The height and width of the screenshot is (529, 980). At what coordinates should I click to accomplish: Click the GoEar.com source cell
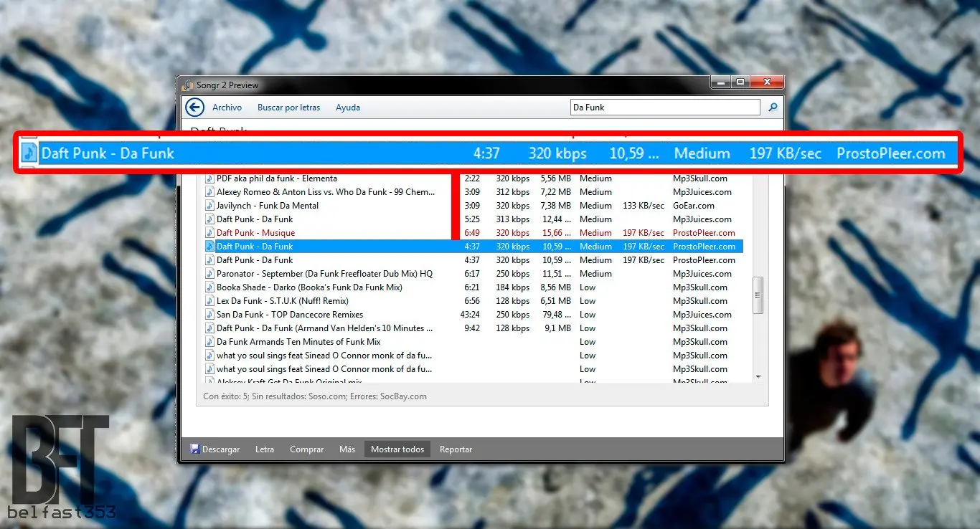pyautogui.click(x=694, y=206)
